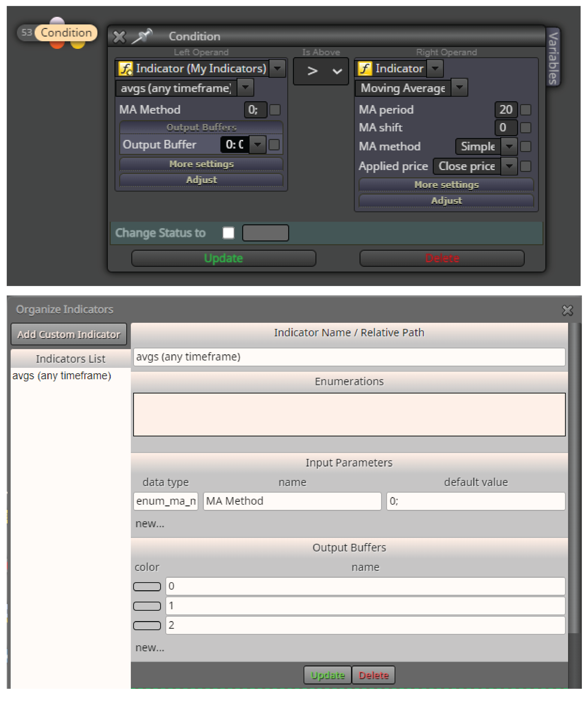Pick color swatch for output buffer 2
The height and width of the screenshot is (702, 588).
pyautogui.click(x=147, y=625)
